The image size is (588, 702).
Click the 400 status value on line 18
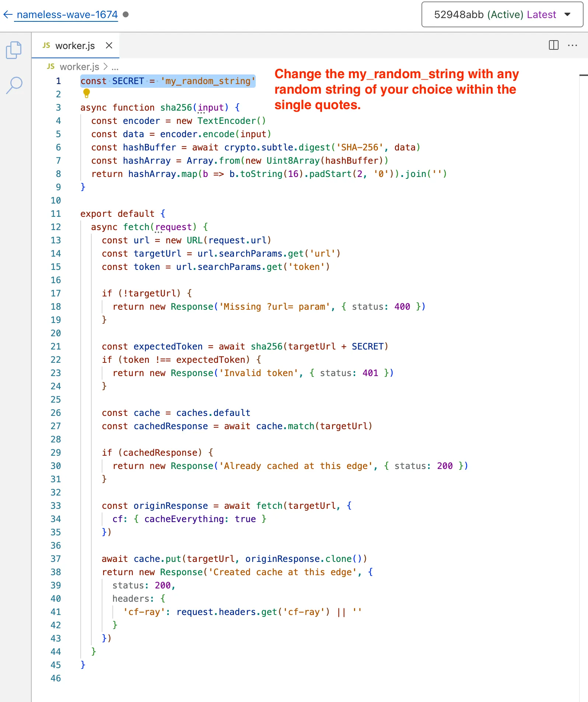tap(402, 306)
